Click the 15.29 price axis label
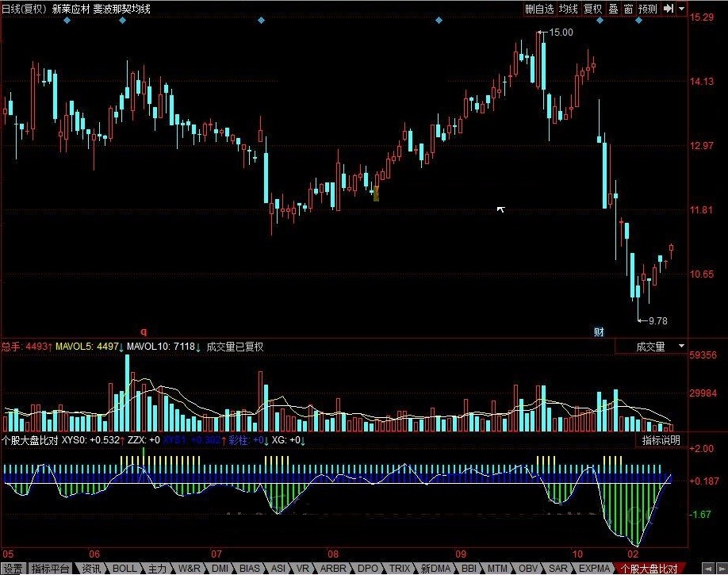 pos(702,17)
